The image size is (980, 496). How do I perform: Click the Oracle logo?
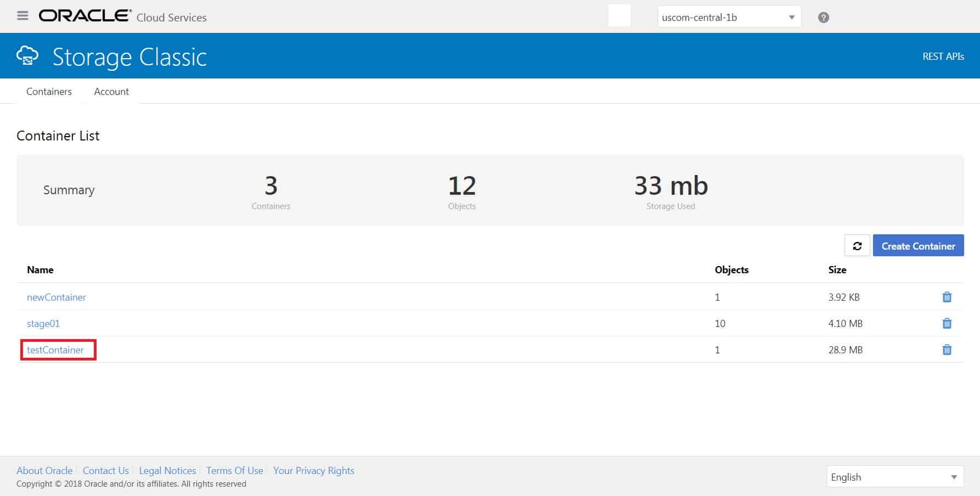[x=85, y=15]
